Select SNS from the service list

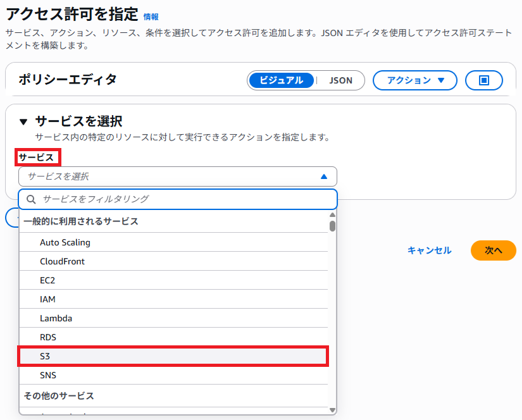48,375
